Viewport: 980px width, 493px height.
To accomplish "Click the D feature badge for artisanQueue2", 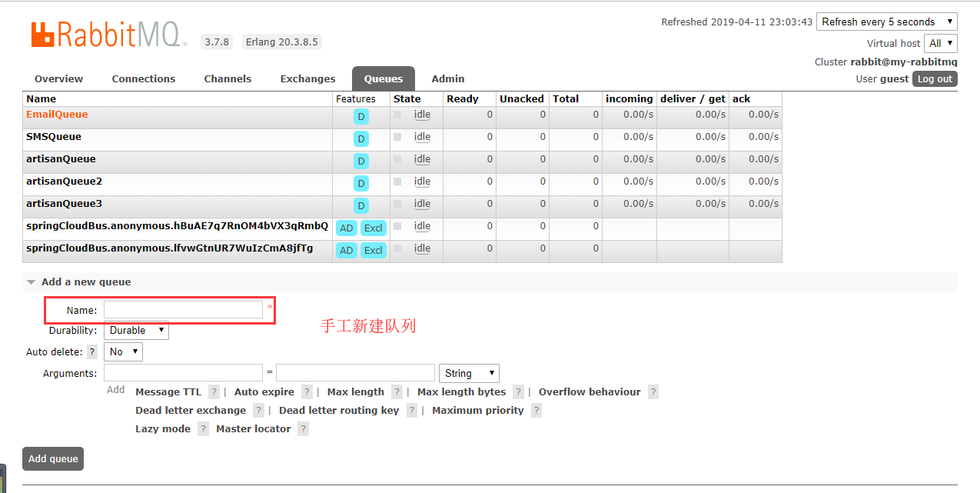I will (x=361, y=184).
